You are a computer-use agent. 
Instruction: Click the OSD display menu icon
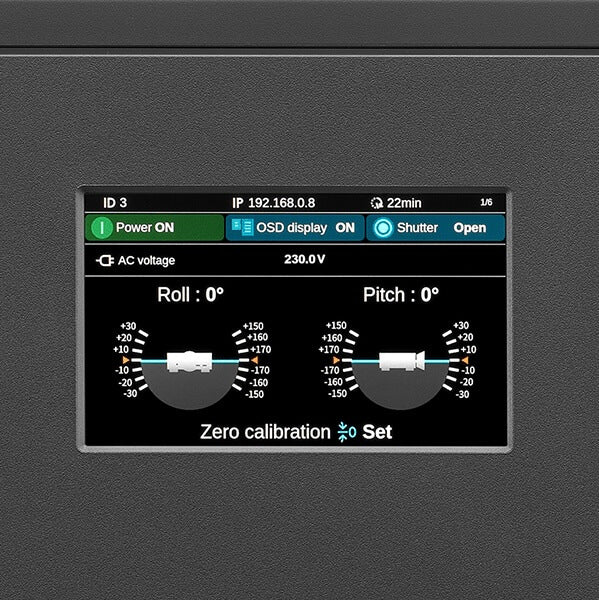point(242,227)
